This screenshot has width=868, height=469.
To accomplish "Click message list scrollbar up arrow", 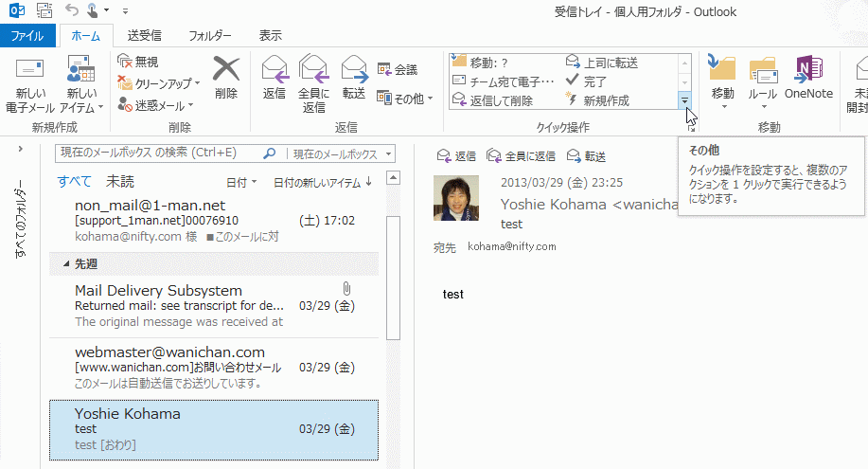I will pyautogui.click(x=393, y=178).
